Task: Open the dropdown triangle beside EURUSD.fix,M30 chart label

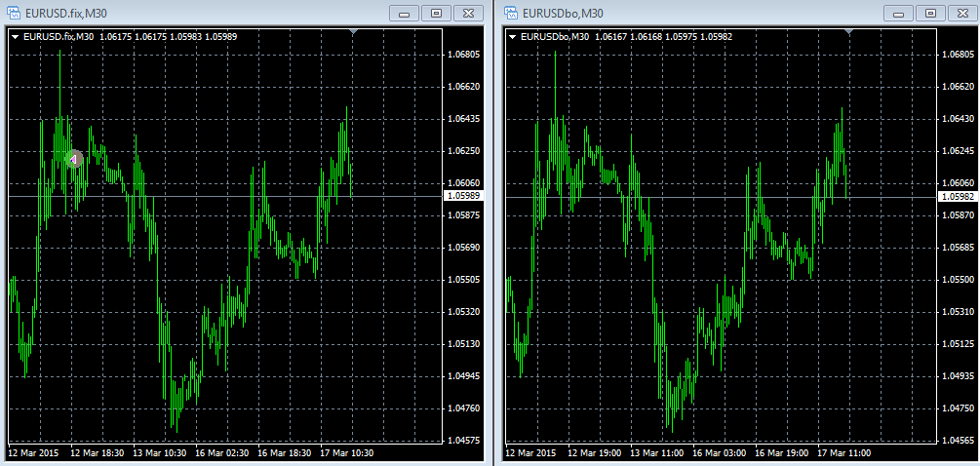Action: point(15,37)
